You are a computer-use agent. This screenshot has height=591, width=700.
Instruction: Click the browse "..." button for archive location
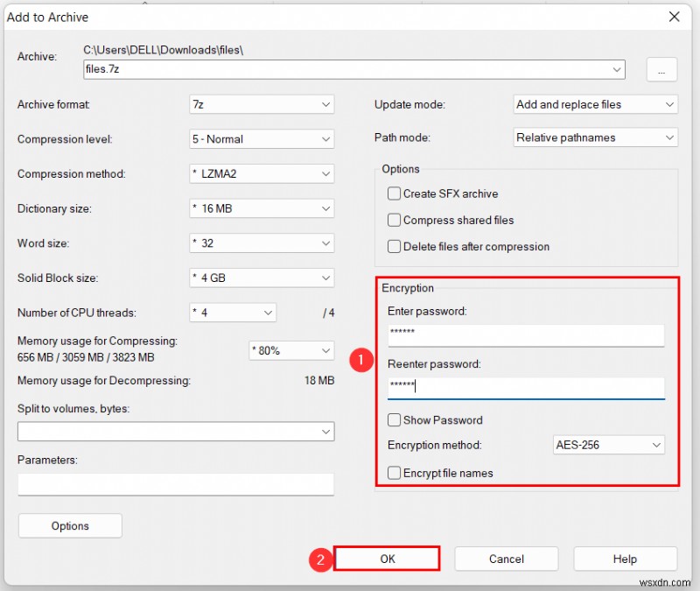pyautogui.click(x=664, y=69)
